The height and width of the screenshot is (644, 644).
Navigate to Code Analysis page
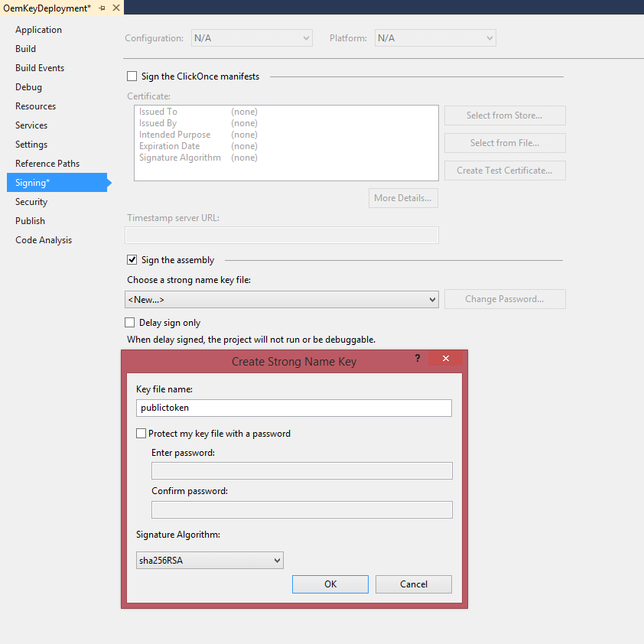43,239
